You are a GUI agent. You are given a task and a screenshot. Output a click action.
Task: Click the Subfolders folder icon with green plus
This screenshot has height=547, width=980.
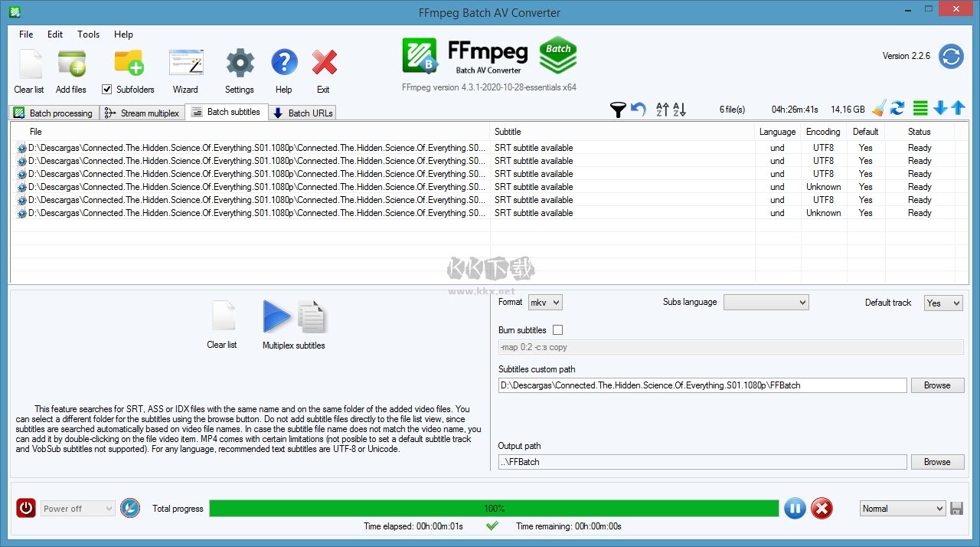coord(129,62)
